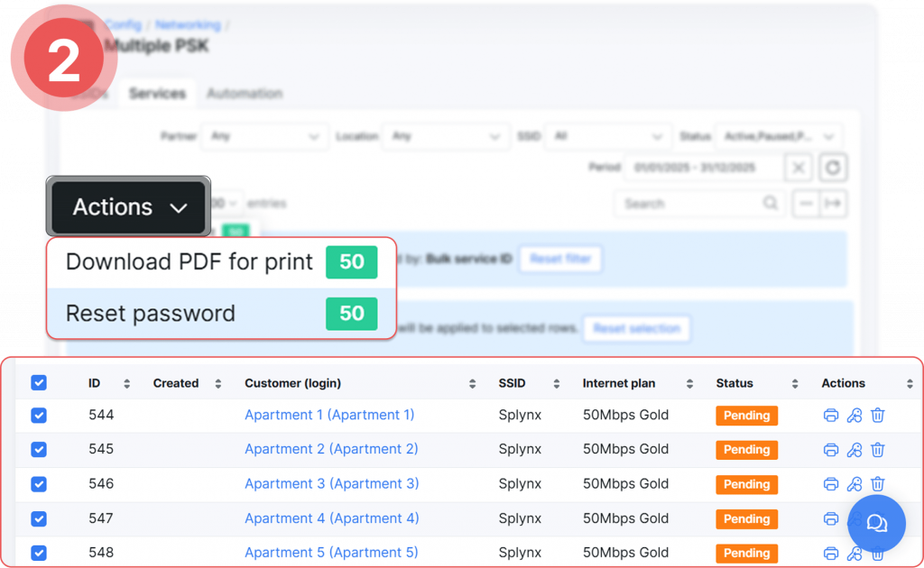Click the key reset icon for Apartment 1
This screenshot has height=568, width=924.
click(855, 416)
